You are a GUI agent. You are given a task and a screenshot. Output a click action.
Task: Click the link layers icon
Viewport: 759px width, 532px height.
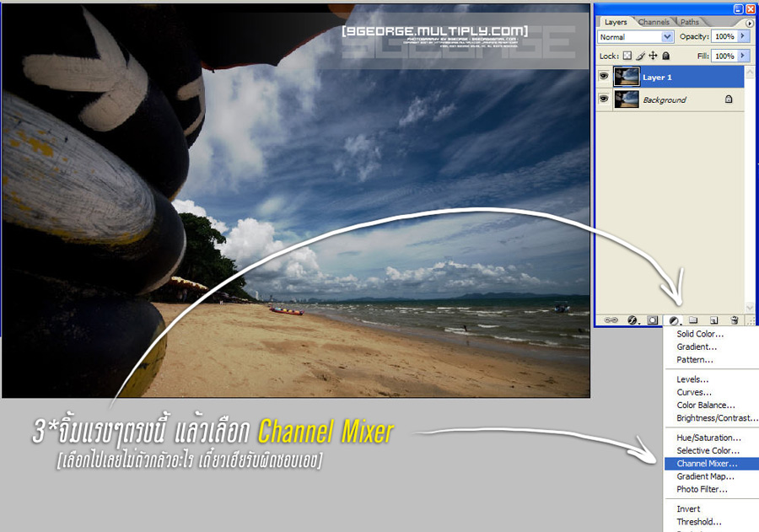point(611,320)
